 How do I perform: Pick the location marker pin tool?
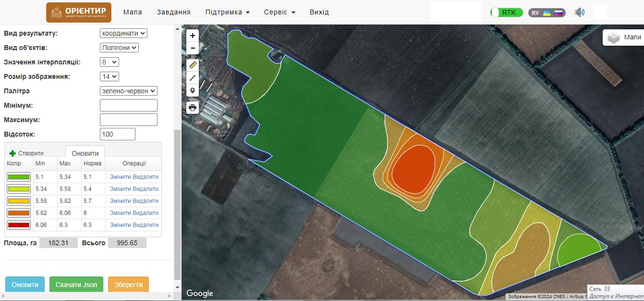pyautogui.click(x=193, y=90)
